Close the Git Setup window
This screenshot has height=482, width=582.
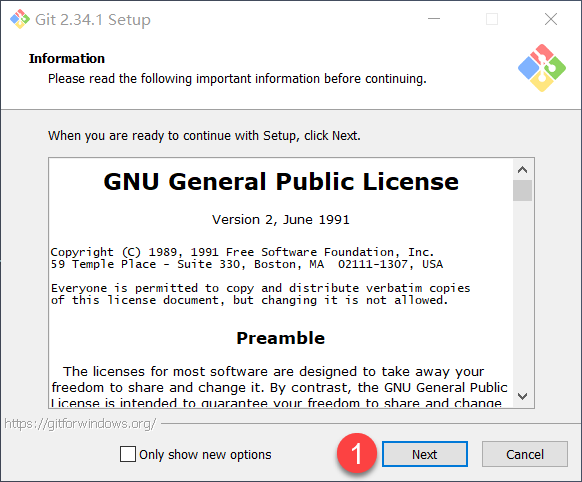[x=551, y=19]
